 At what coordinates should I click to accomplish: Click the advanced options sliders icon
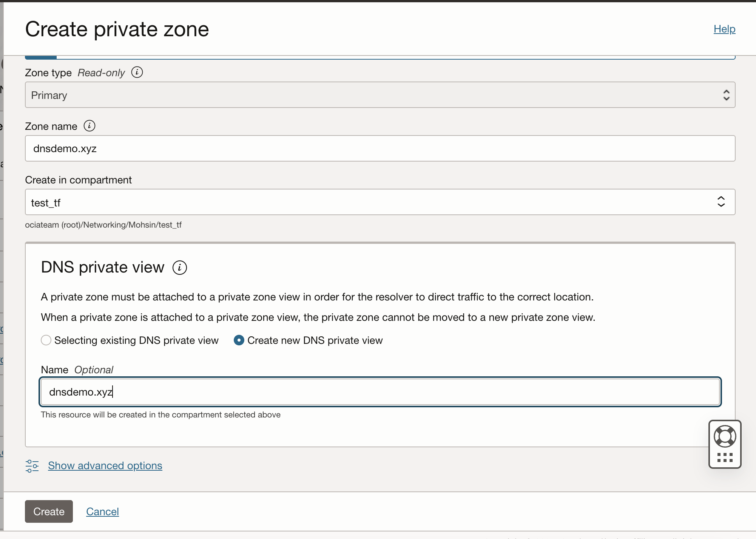(x=31, y=466)
